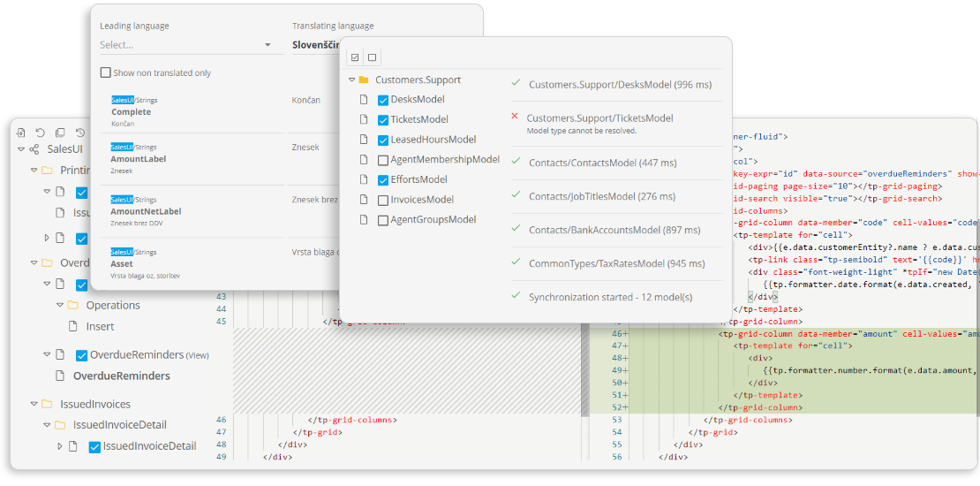Click the import file icon in tree toolbar
Viewport: 980px width, 486px height.
(x=21, y=133)
